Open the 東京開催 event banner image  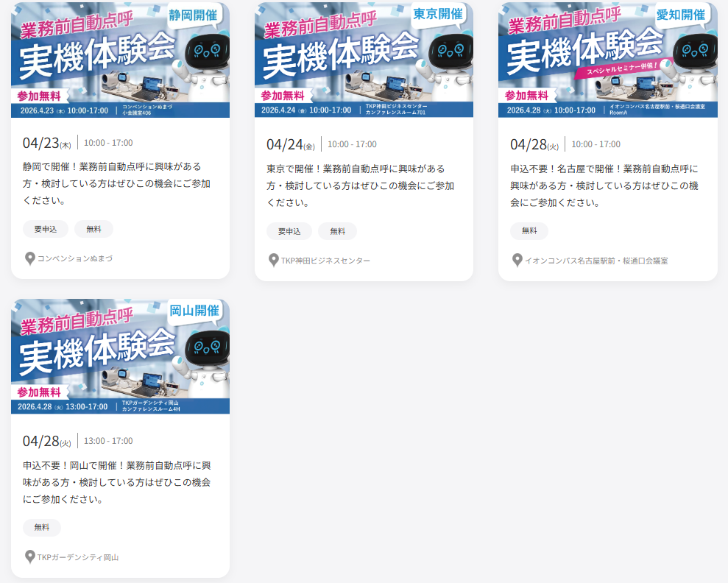[x=364, y=60]
